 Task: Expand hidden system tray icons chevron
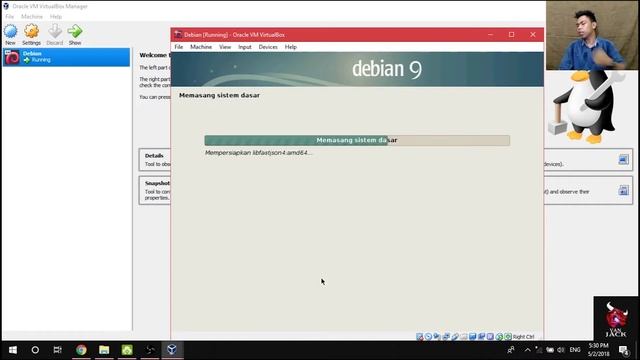point(527,350)
